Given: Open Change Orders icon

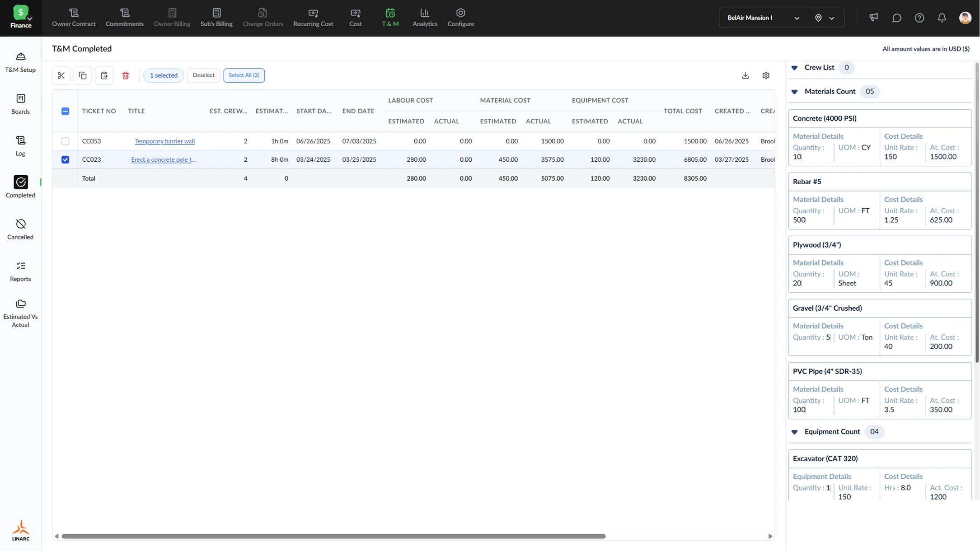Looking at the screenshot, I should coord(263,13).
